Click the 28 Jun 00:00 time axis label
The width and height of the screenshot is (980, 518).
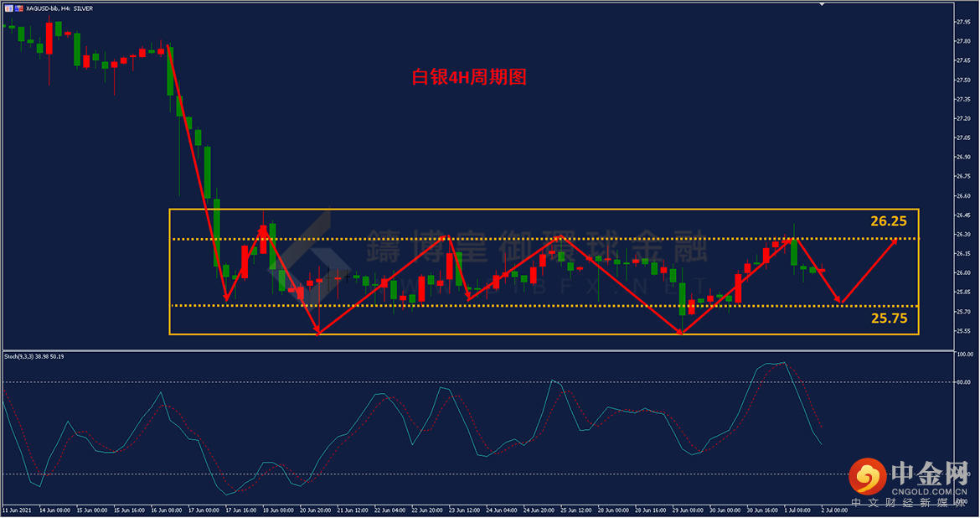tap(614, 510)
